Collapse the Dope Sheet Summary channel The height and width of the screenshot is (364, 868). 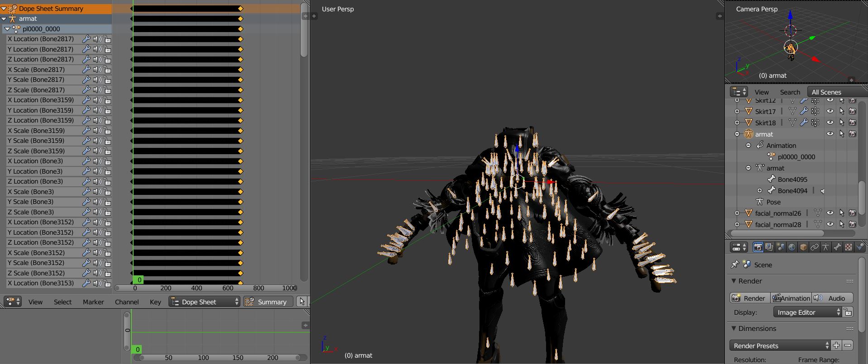point(4,9)
